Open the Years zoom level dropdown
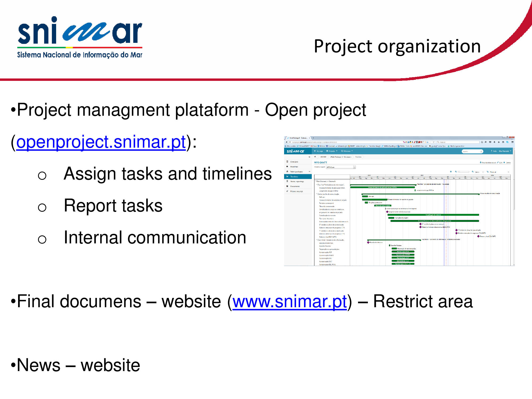The width and height of the screenshot is (532, 399). [x=479, y=172]
